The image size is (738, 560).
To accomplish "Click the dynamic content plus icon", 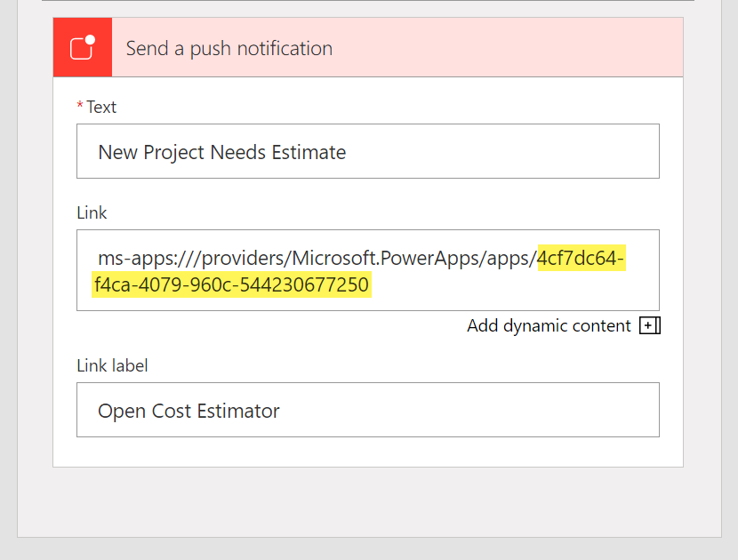I will pyautogui.click(x=649, y=325).
